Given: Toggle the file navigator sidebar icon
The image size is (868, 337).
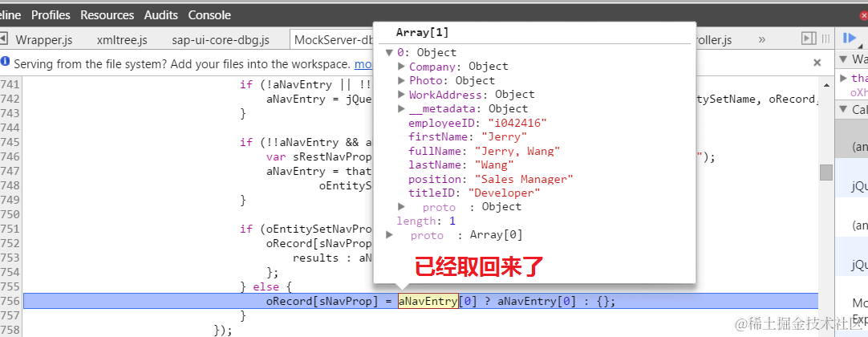Looking at the screenshot, I should pos(3,39).
